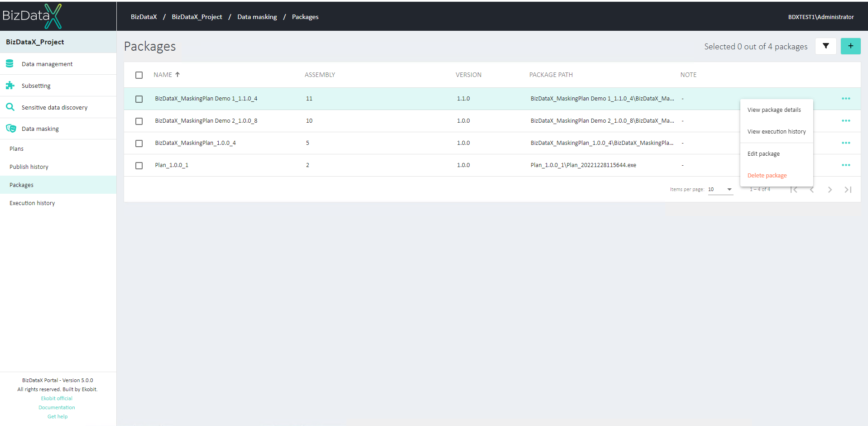Choose Delete package from context menu
The image size is (868, 426).
777,176
